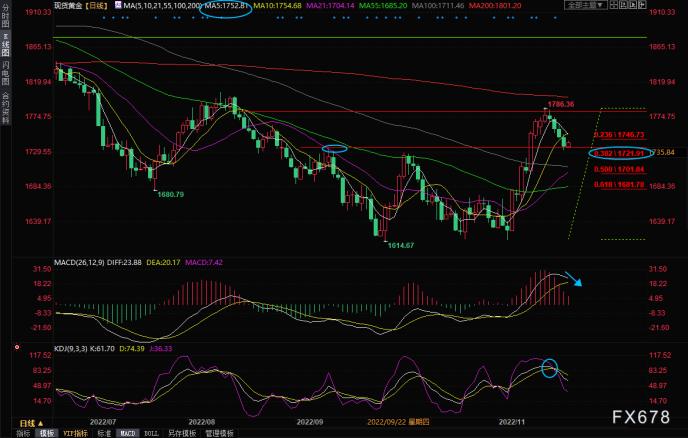This screenshot has height=438, width=688.
Task: Click the KDJ(9,3,3) indicator label
Action: (x=71, y=349)
